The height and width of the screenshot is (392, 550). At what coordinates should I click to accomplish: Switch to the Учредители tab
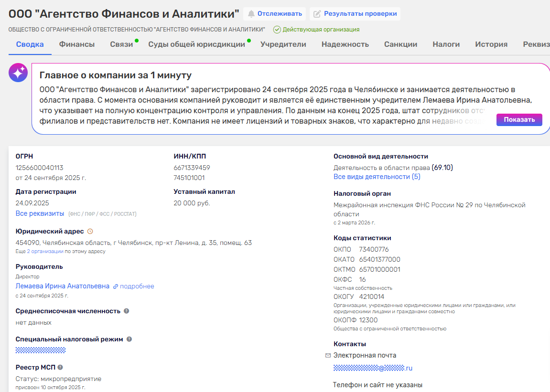pos(283,44)
